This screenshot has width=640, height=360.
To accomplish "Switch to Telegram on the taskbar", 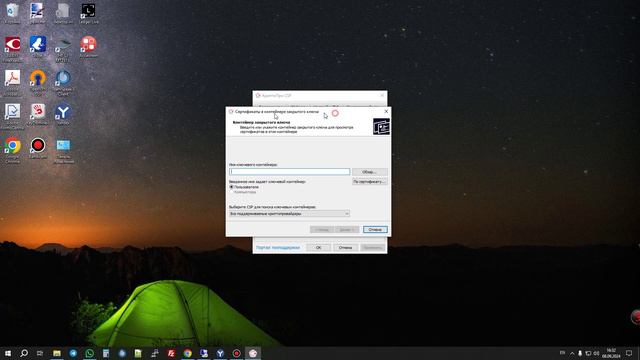I will tap(73, 353).
